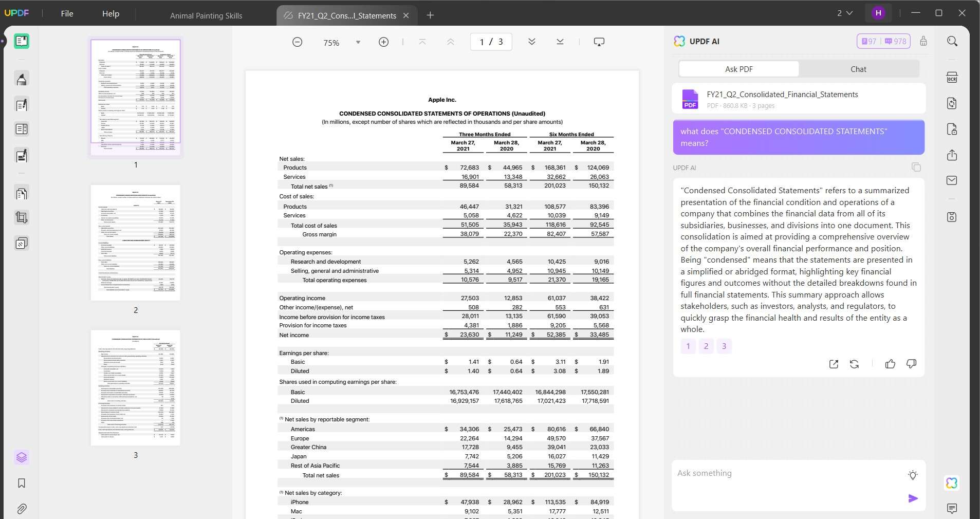The height and width of the screenshot is (519, 980).
Task: Jump to source page reference 3
Action: [x=724, y=346]
